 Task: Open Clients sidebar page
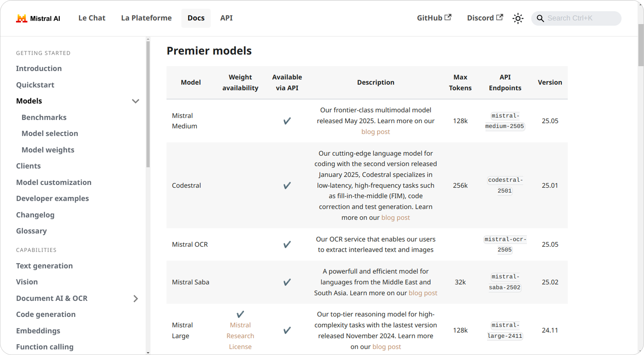tap(28, 166)
